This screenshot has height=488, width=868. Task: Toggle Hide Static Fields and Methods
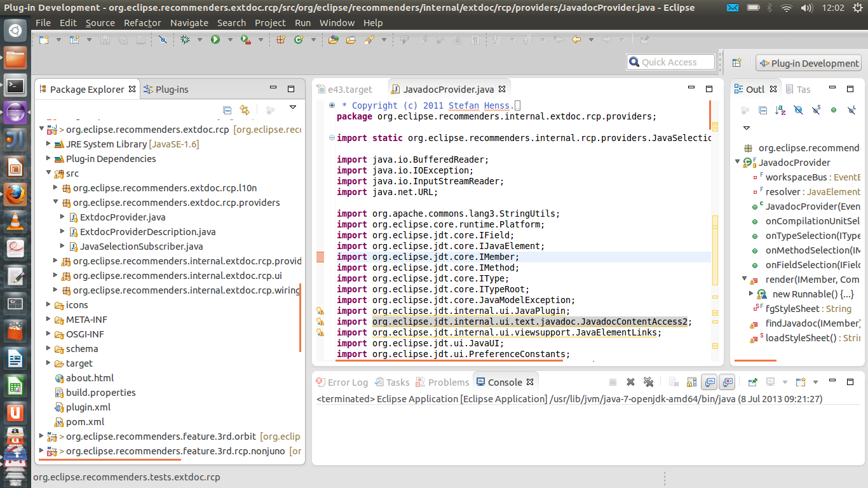(x=817, y=110)
